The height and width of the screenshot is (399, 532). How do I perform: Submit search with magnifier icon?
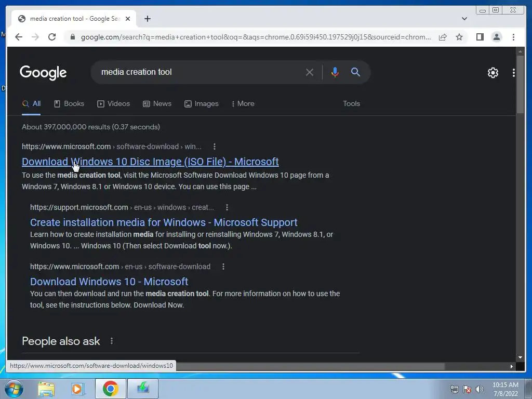[355, 72]
